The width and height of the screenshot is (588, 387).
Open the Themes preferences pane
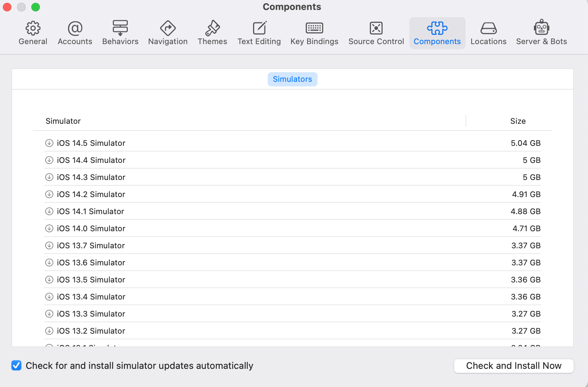pos(212,33)
